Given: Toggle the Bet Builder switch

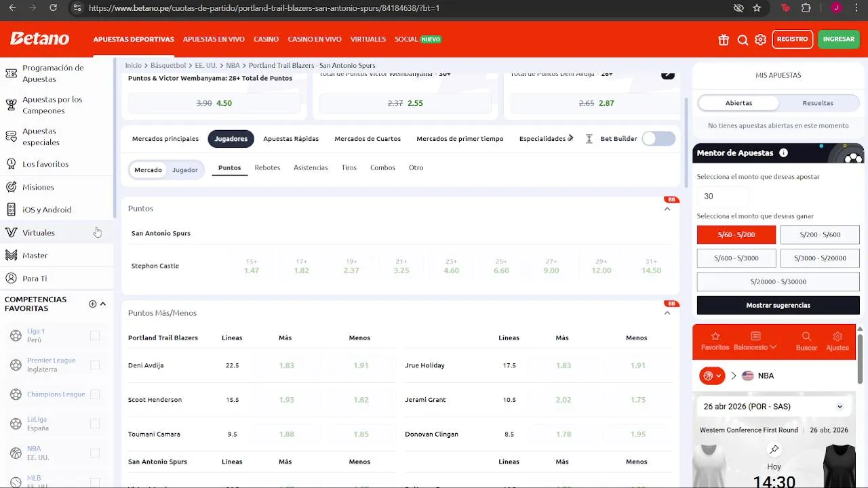Looking at the screenshot, I should (658, 139).
